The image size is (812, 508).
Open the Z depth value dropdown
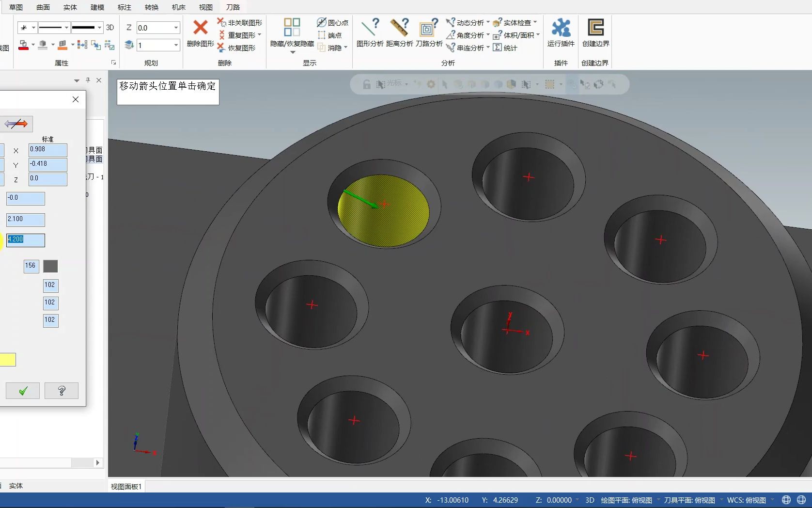tap(176, 28)
